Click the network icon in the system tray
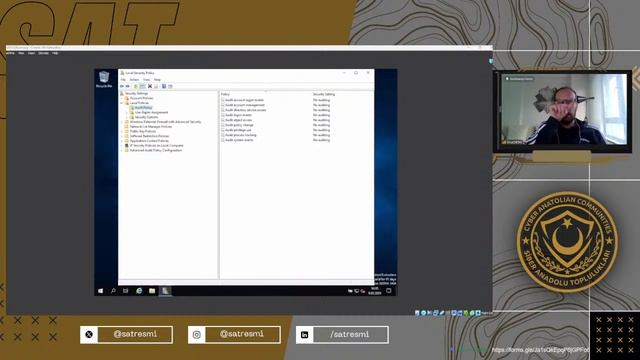Image resolution: width=640 pixels, height=360 pixels. pos(356,291)
